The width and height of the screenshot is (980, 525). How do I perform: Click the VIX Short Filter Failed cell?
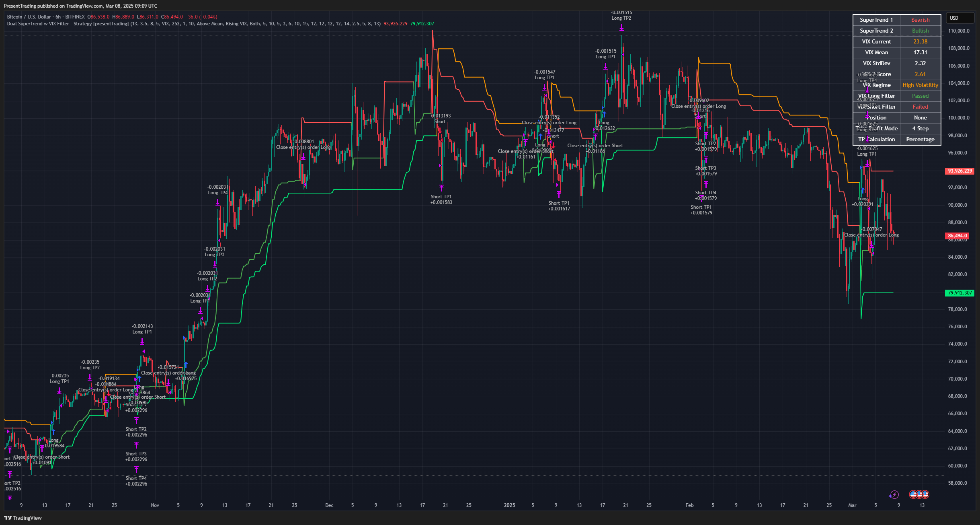(920, 107)
